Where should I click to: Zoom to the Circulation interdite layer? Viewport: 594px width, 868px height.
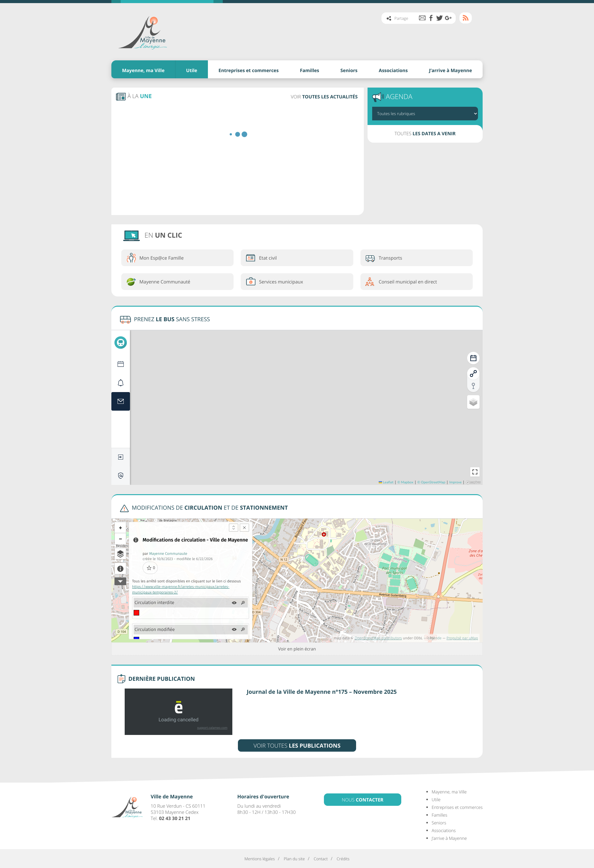(243, 602)
